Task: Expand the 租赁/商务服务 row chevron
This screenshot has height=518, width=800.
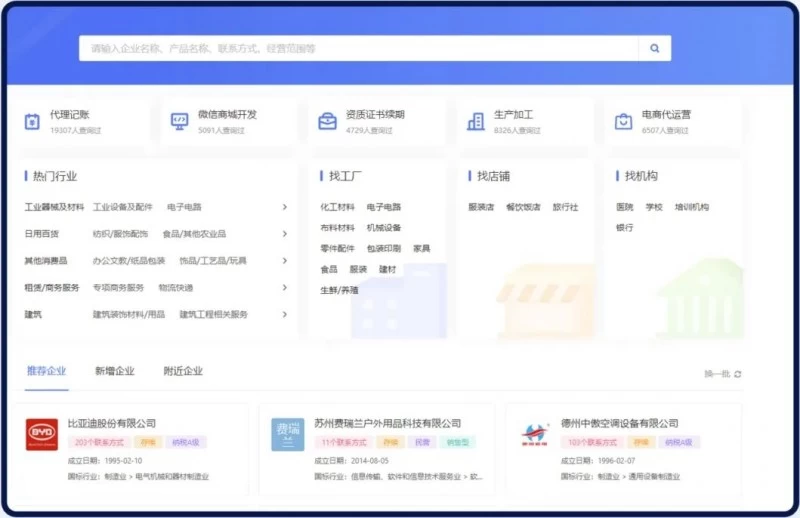Action: click(x=284, y=288)
